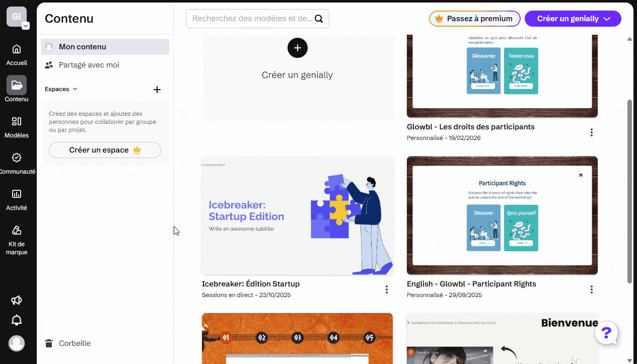Open the Kit de marque icon
Screen dimensions: 637x364
[17, 230]
